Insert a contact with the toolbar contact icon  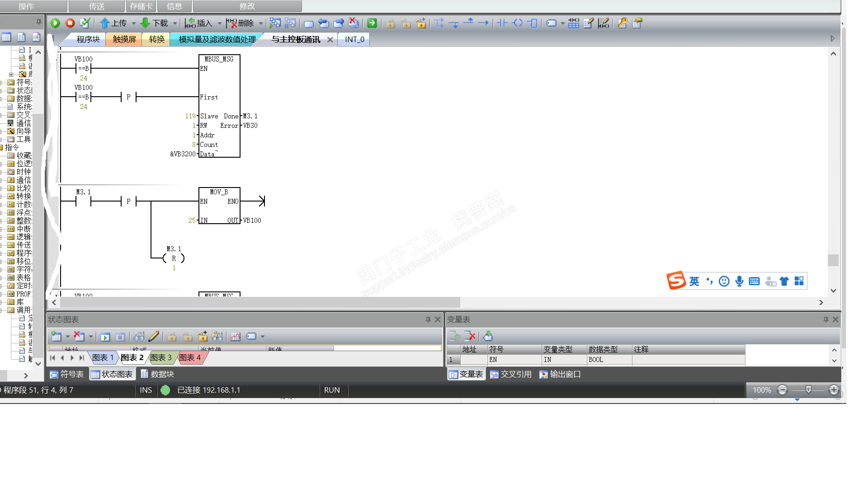(502, 23)
